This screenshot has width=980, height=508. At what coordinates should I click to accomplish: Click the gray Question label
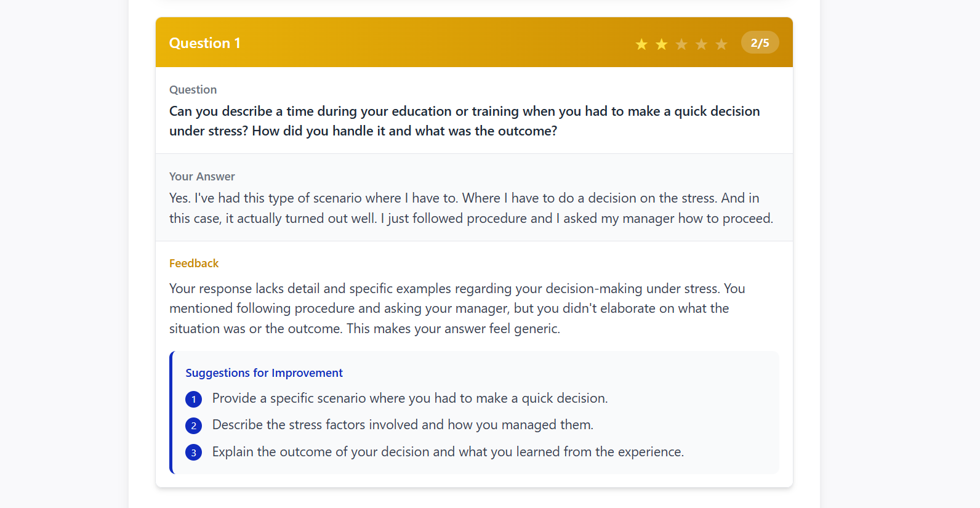pos(193,89)
